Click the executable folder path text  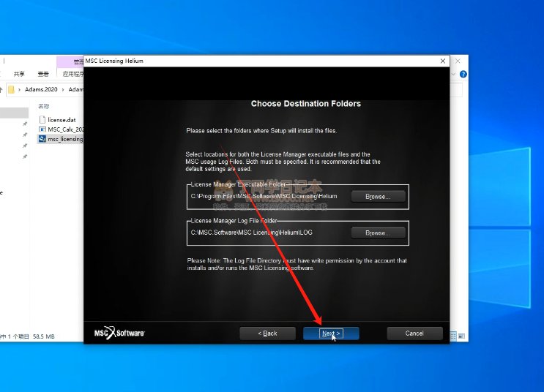point(264,196)
